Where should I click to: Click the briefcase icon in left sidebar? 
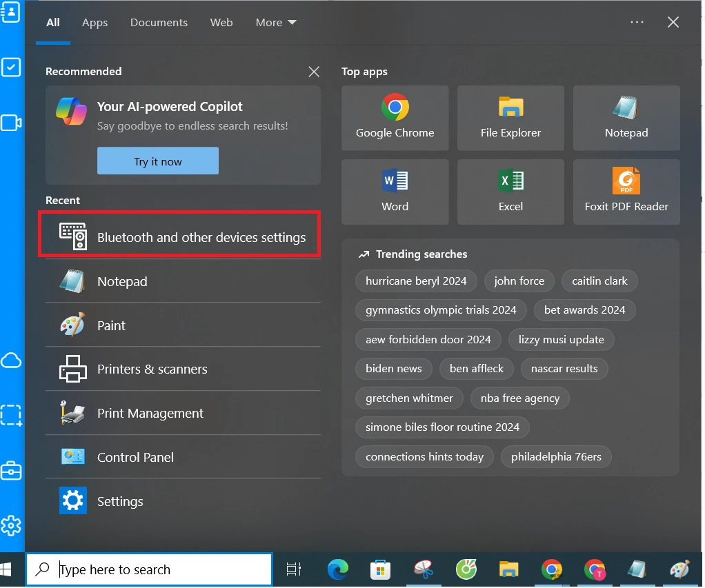11,472
